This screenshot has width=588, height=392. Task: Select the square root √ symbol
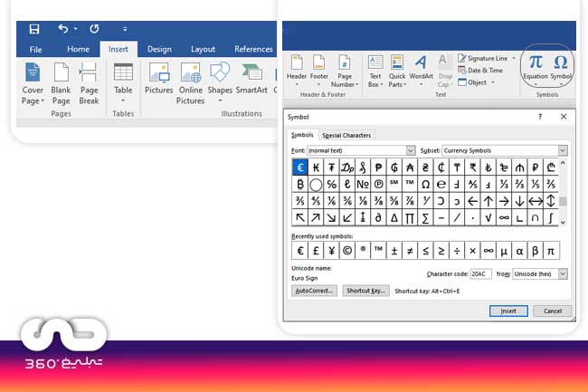coord(488,218)
